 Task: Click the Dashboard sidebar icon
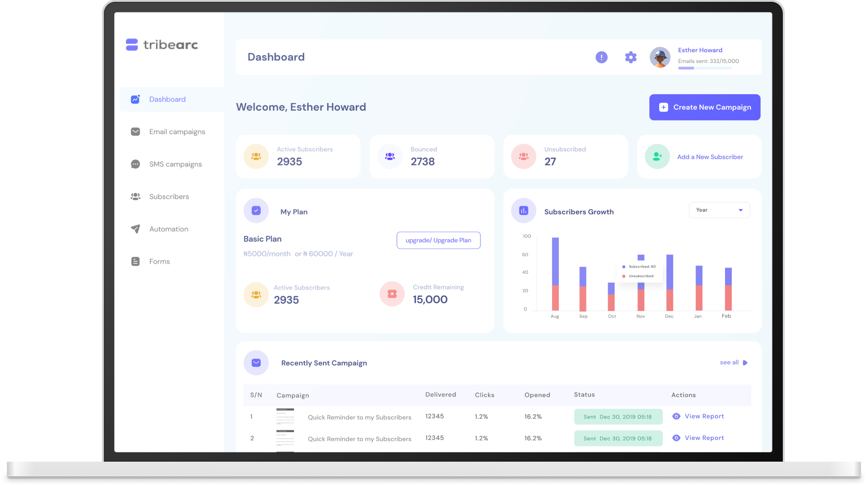(x=135, y=100)
